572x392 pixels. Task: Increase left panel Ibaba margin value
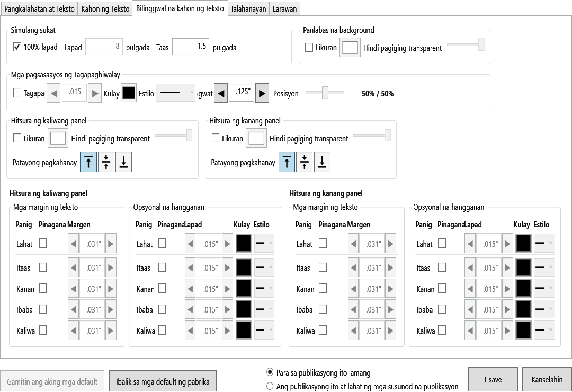[111, 309]
